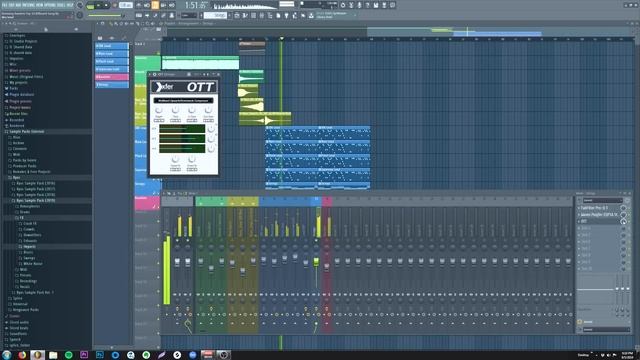640x360 pixels.
Task: Open the Waves Puigtec EQP1A effect slot
Action: 600,214
